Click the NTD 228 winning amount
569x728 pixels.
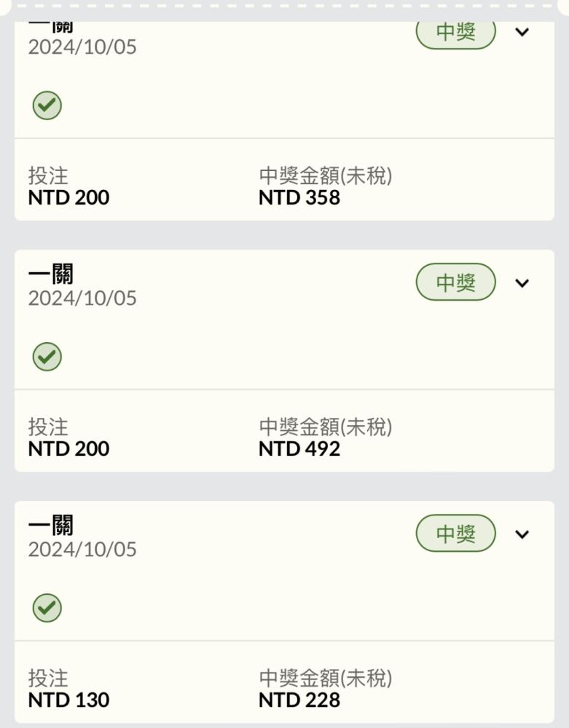[x=299, y=700]
